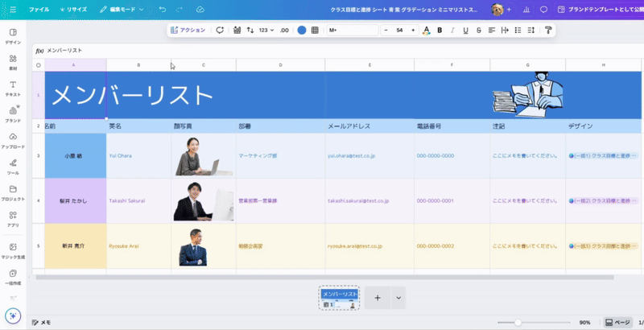644x330 pixels.
Task: Expand the 編集モード dropdown
Action: click(122, 10)
